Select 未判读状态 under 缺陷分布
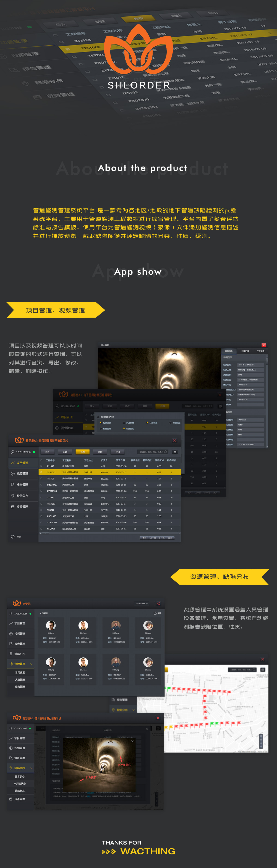This screenshot has height=868, width=277. click(20, 783)
